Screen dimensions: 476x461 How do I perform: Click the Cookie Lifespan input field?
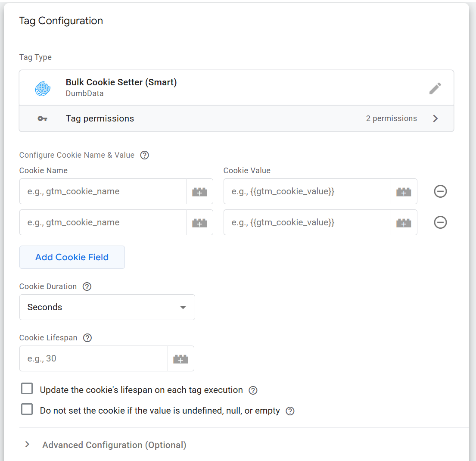click(93, 358)
